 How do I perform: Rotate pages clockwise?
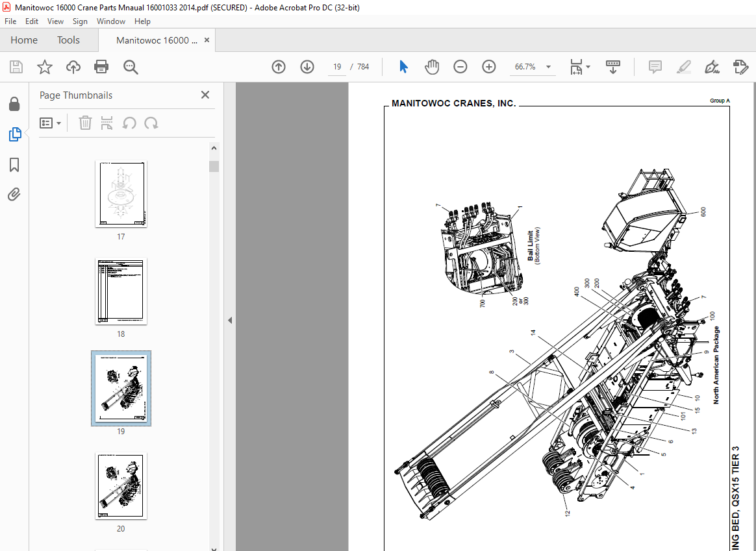click(151, 123)
